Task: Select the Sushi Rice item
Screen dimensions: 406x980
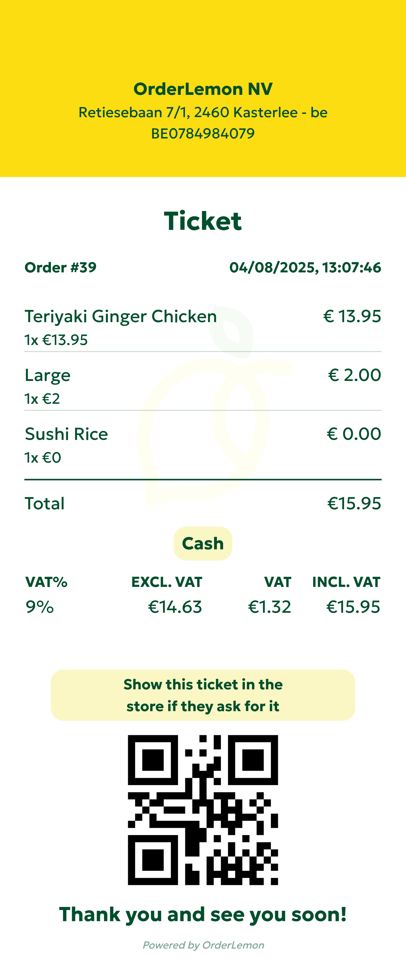Action: coord(66,434)
